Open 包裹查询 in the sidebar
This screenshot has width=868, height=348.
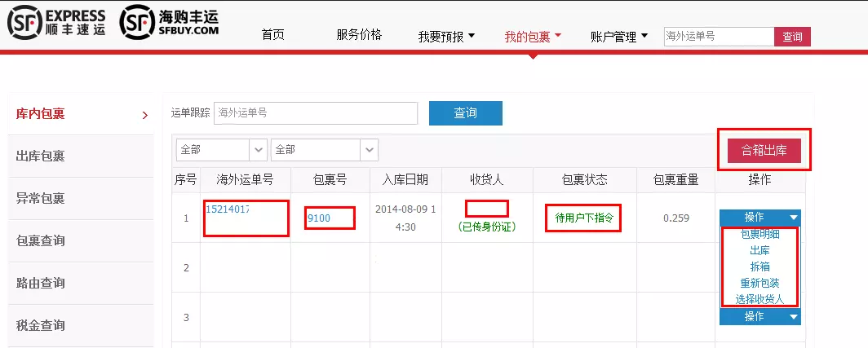(x=80, y=240)
